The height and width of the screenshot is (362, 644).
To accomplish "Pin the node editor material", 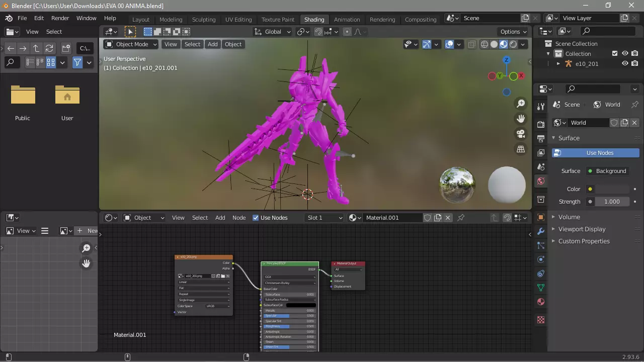I will point(461,218).
